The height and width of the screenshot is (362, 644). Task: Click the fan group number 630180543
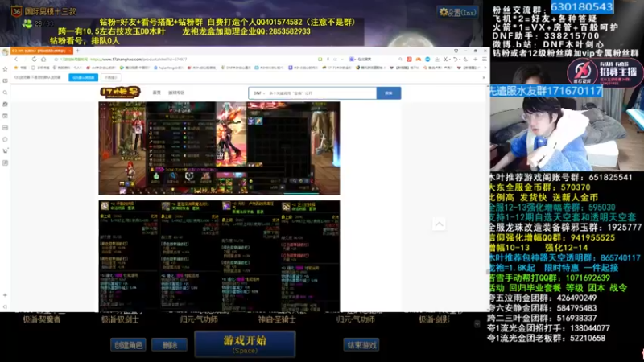pos(581,7)
